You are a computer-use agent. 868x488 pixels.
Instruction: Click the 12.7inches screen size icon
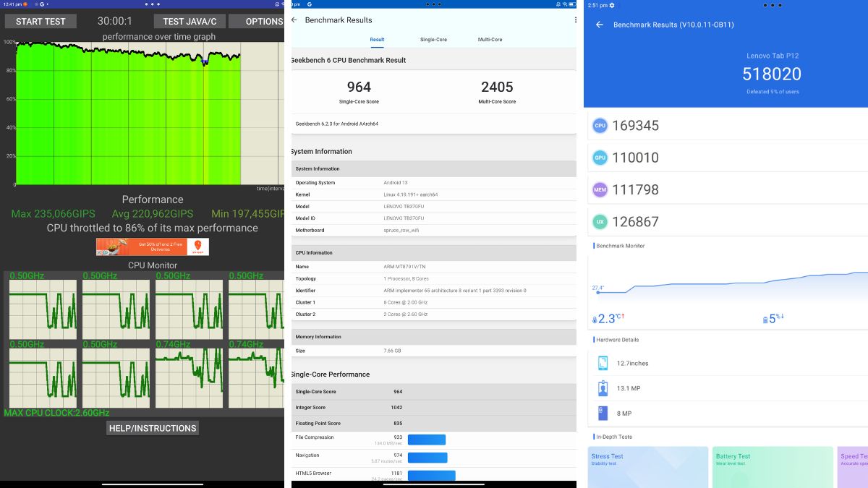coord(603,363)
